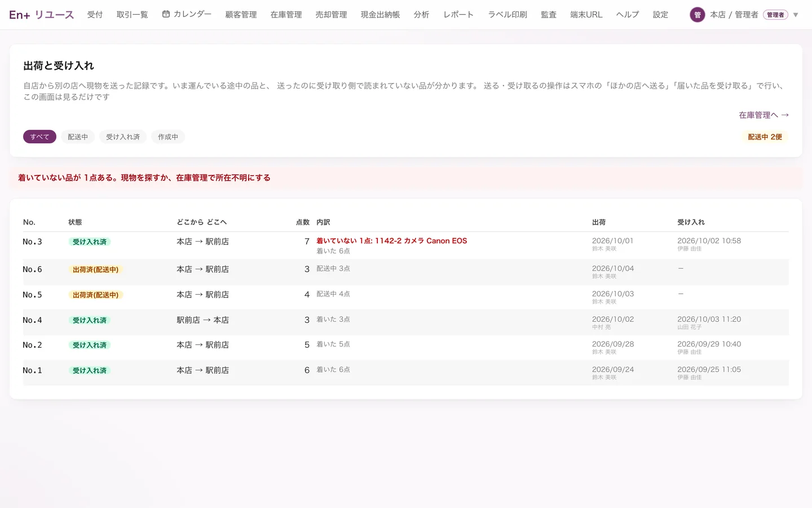Click the 受け入れ済 badge in No.1 row

(89, 370)
